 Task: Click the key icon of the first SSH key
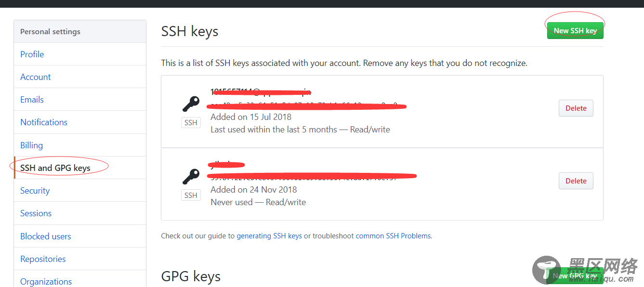(x=191, y=104)
